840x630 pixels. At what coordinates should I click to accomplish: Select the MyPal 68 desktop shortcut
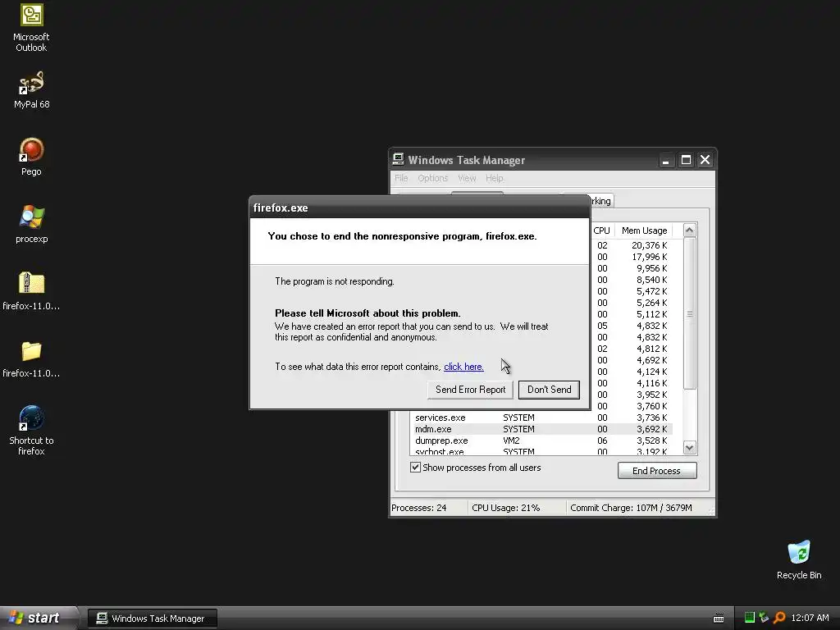point(31,90)
